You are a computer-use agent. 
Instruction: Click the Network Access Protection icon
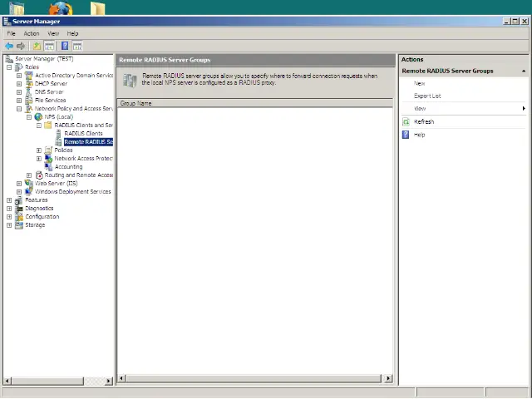pyautogui.click(x=48, y=159)
